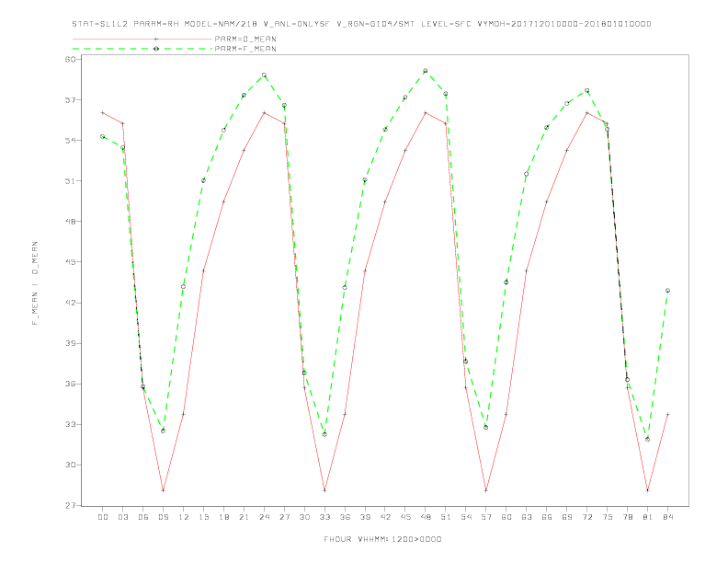
Task: Select the O_MEAN plus marker at hour 33 minimum
Action: click(x=324, y=490)
